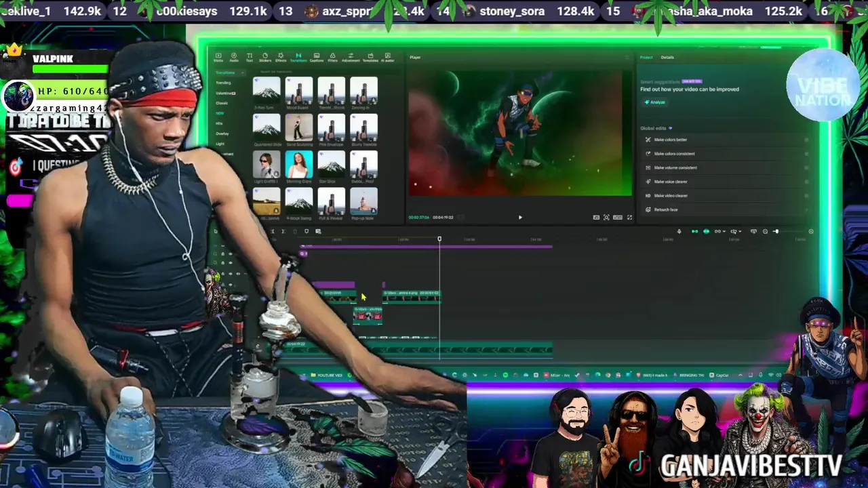Select the Pop-up Note transition thumbnail

coord(363,201)
